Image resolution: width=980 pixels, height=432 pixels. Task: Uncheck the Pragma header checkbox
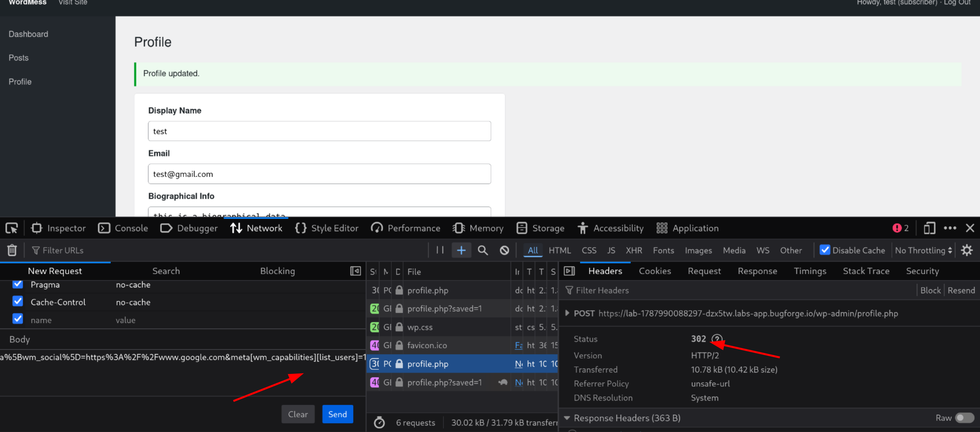coord(18,284)
